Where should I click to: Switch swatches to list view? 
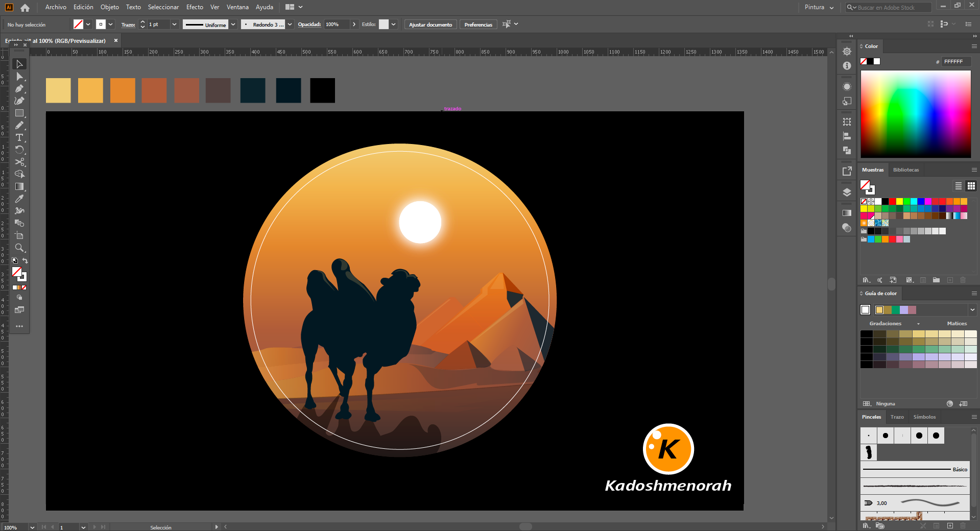[959, 186]
